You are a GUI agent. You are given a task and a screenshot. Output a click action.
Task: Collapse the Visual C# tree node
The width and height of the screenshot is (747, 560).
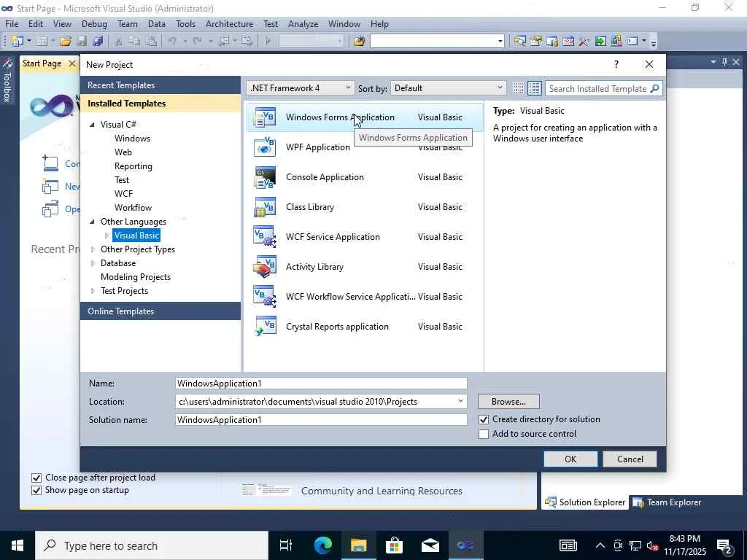coord(92,124)
